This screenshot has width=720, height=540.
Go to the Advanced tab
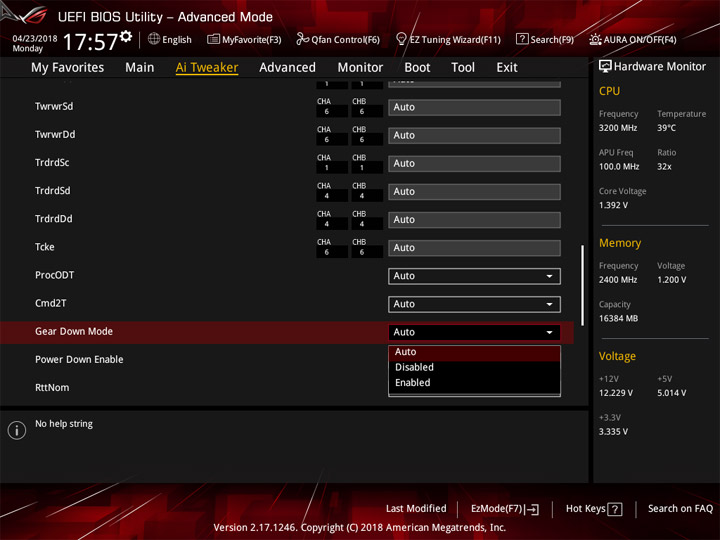click(287, 68)
